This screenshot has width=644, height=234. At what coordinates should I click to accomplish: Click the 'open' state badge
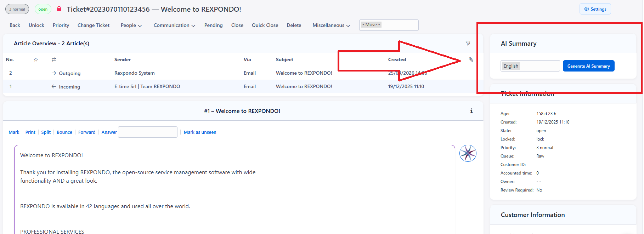tap(43, 9)
